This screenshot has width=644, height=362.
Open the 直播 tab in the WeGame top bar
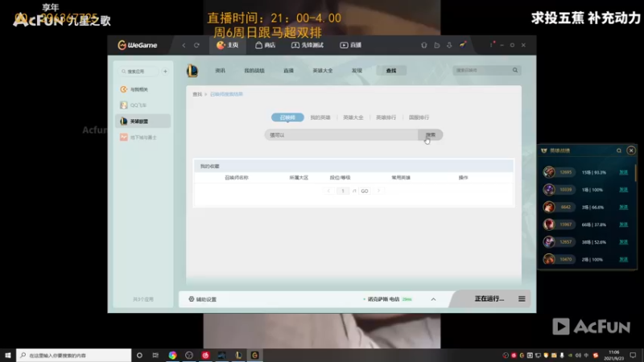(351, 45)
